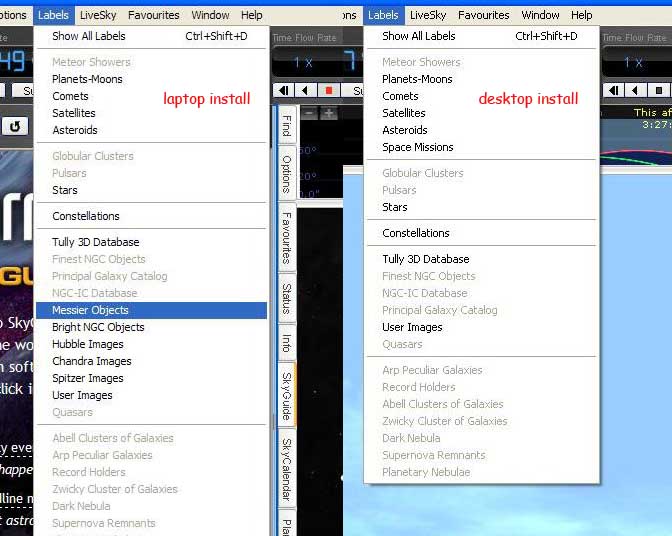Image resolution: width=672 pixels, height=536 pixels.
Task: Open LiveSky menu in the laptop install window
Action: [98, 15]
